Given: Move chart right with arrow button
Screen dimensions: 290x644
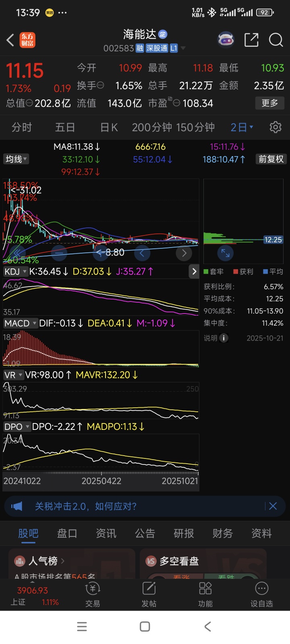Looking at the screenshot, I should tap(184, 253).
